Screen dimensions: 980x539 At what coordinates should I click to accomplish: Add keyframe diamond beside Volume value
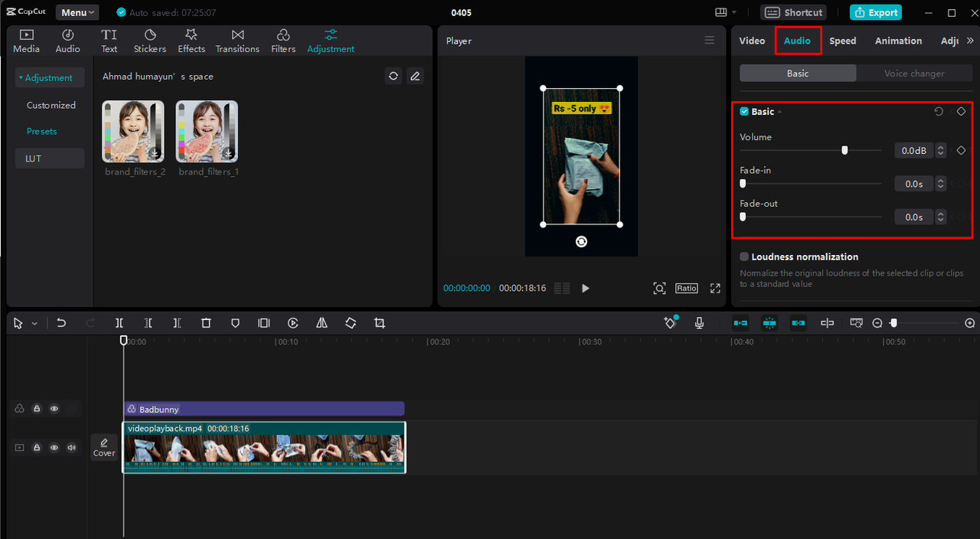pos(961,151)
